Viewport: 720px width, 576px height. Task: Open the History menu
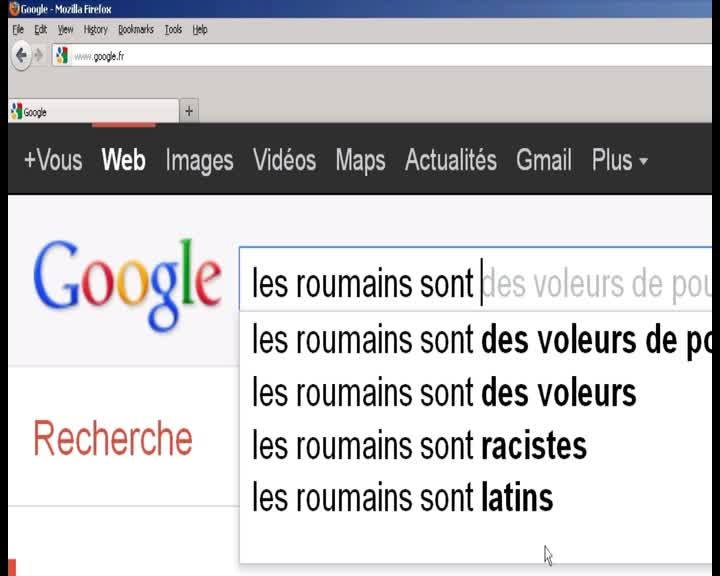96,30
